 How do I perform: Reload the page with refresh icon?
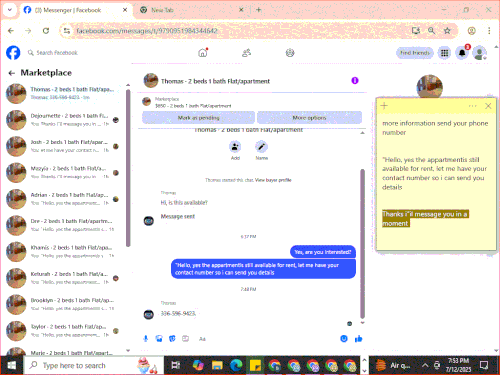(46, 31)
